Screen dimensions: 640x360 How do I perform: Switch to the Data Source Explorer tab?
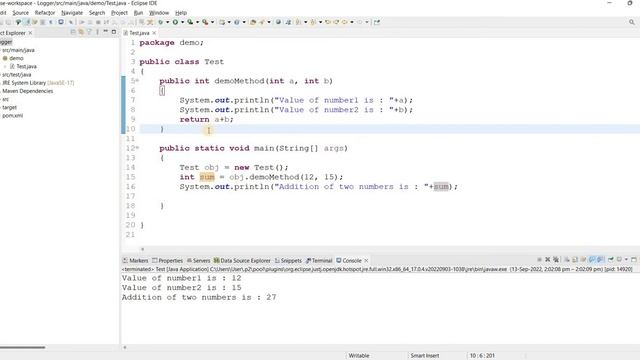(242, 260)
